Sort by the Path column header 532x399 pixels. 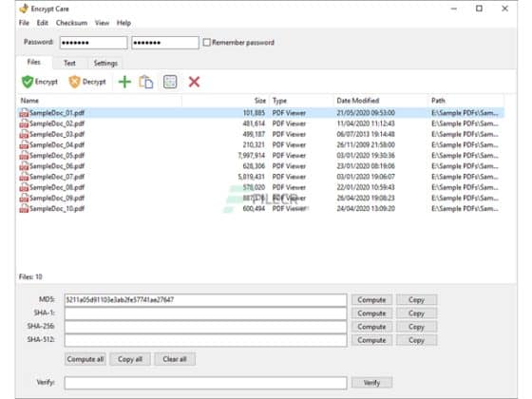(x=465, y=101)
